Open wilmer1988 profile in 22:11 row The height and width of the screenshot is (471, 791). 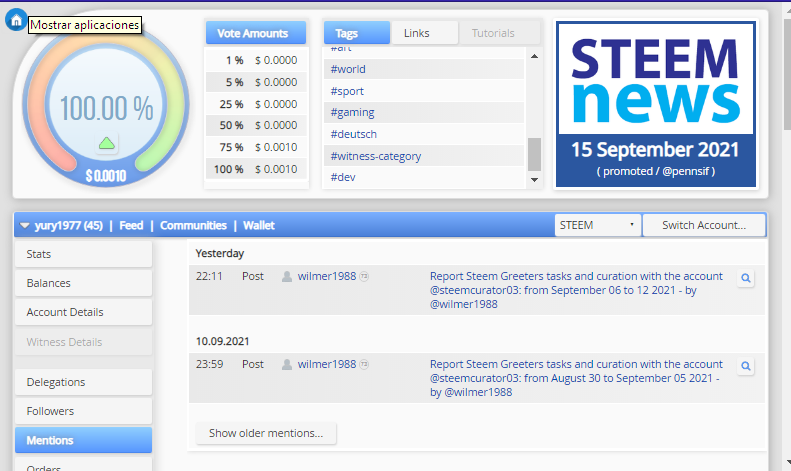tap(327, 276)
